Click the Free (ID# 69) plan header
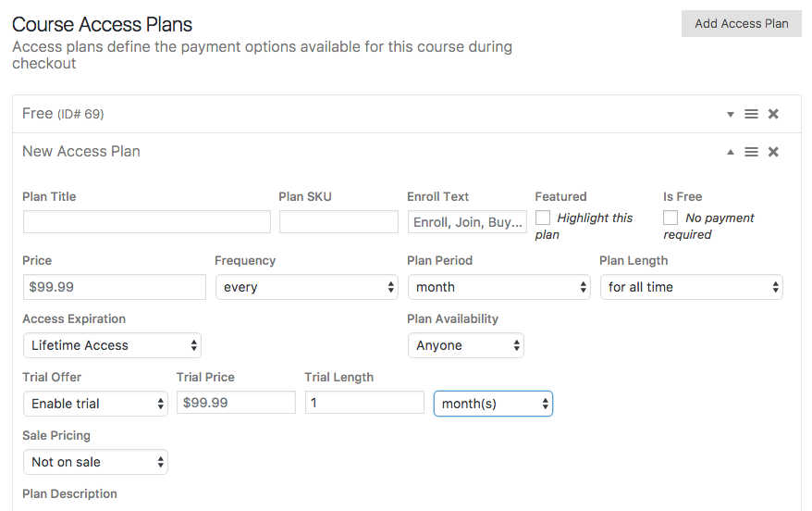Screen dimensions: 812x511 [63, 114]
